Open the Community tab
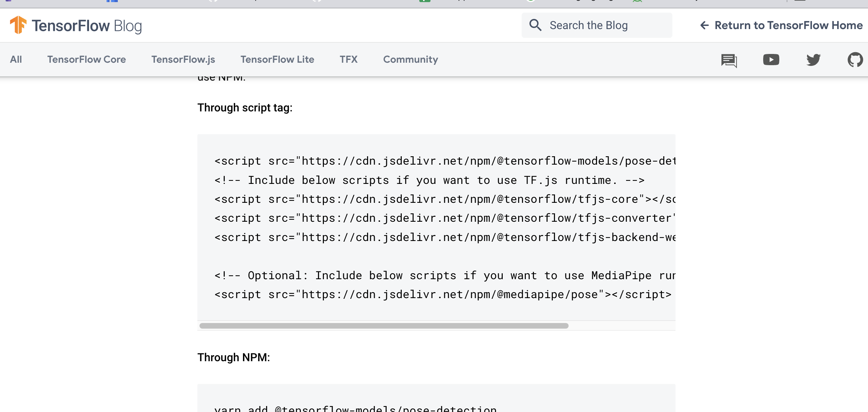868x412 pixels. pyautogui.click(x=410, y=60)
